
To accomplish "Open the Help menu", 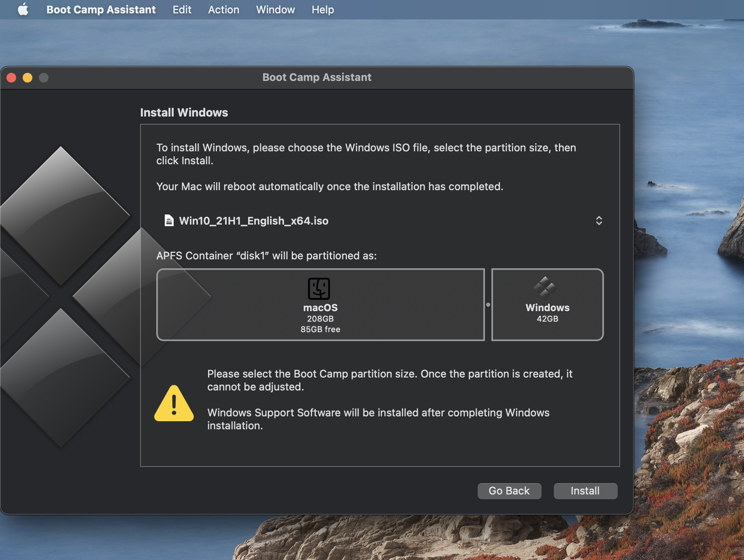I will pyautogui.click(x=323, y=9).
